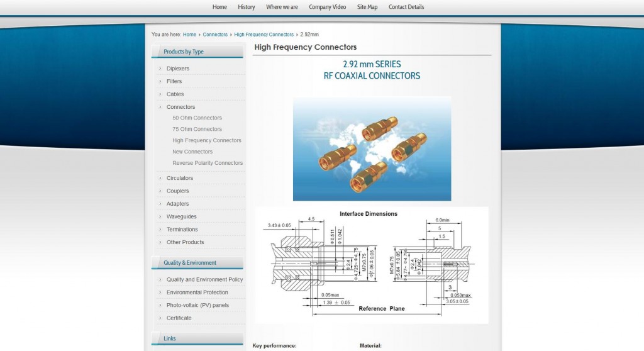Open Quality and Environment Policy link

click(204, 280)
